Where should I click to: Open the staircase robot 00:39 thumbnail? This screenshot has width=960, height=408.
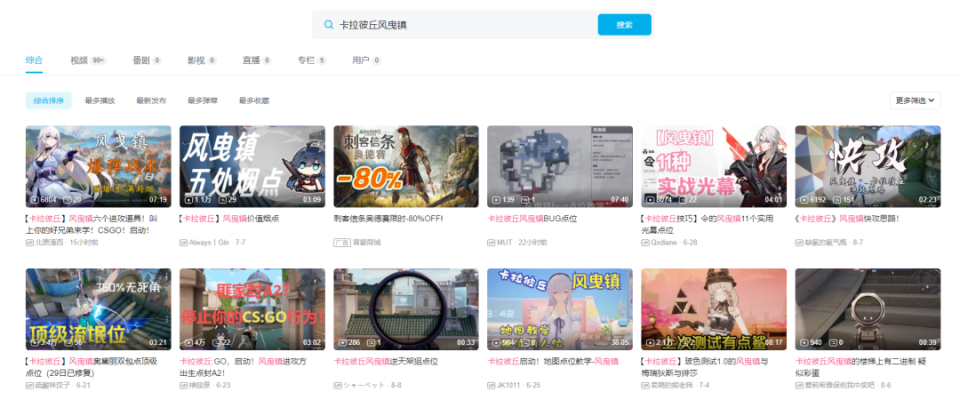point(868,309)
